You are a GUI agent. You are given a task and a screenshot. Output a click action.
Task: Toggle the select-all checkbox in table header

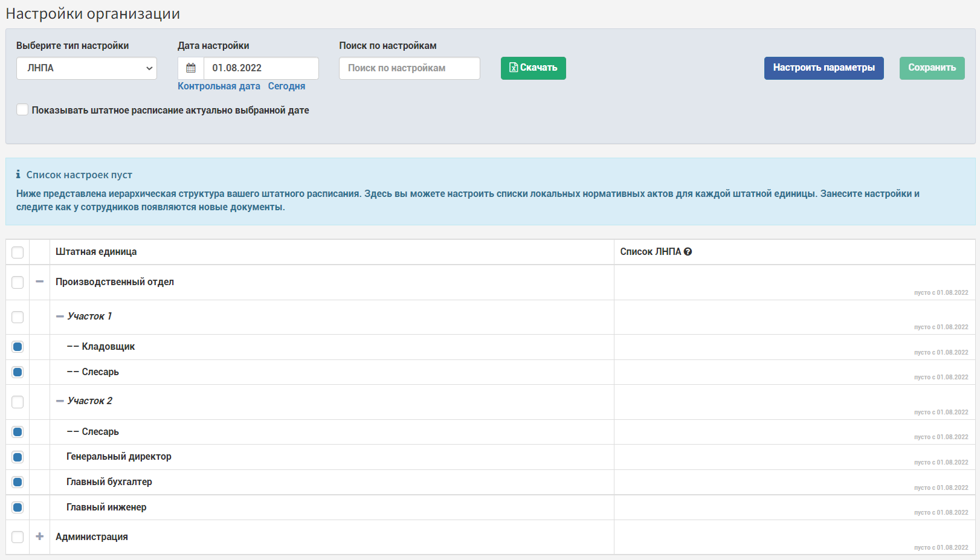tap(18, 253)
